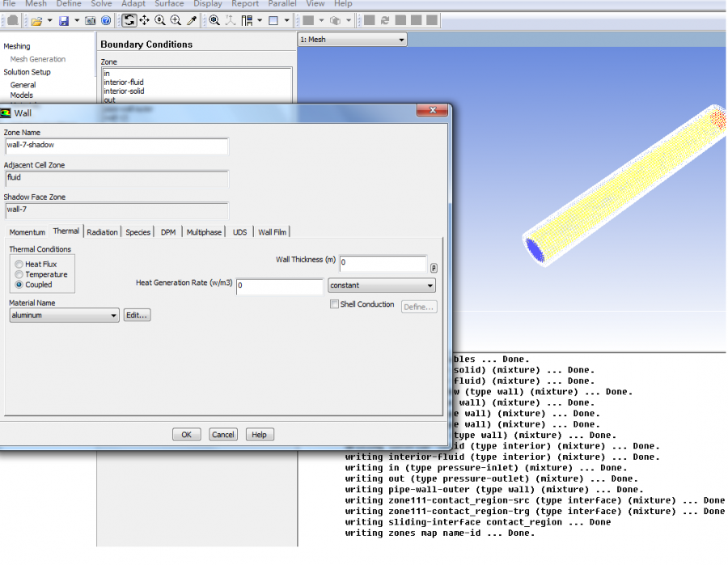Screen dimensions: 728x565
Task: Click the fit to window magnifier icon
Action: pyautogui.click(x=214, y=20)
